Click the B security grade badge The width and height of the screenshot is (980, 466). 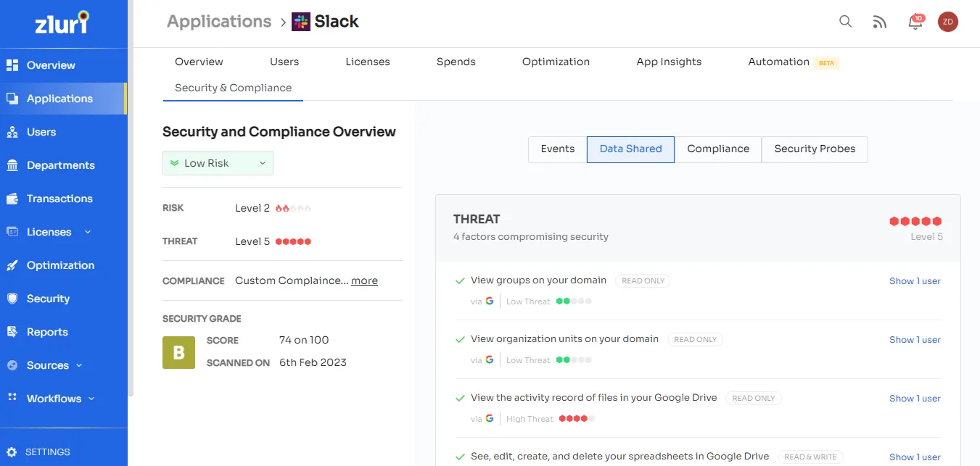pyautogui.click(x=178, y=352)
